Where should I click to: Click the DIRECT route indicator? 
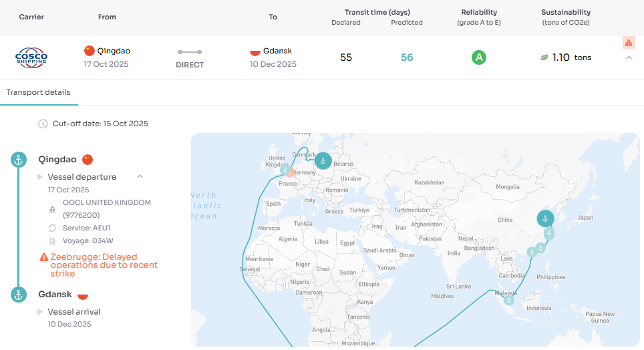click(190, 58)
